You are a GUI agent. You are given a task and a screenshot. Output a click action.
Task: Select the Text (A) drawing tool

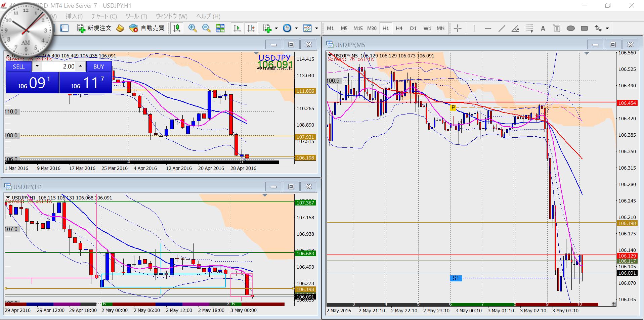tap(543, 28)
